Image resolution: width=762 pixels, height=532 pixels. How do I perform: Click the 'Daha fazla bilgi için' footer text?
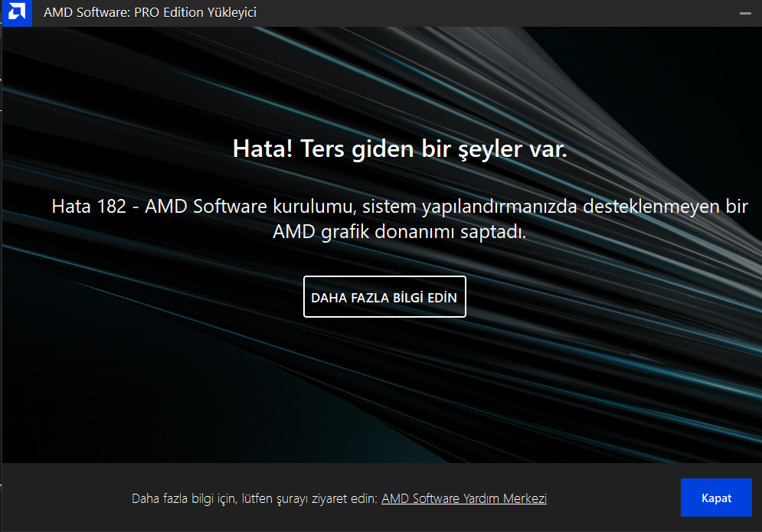[x=255, y=498]
